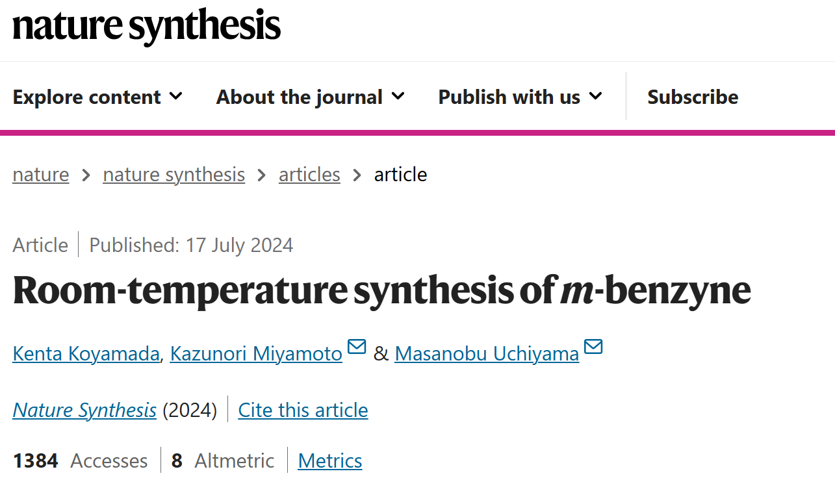Click envelope icon next to Masanobu Uchiyama

593,347
